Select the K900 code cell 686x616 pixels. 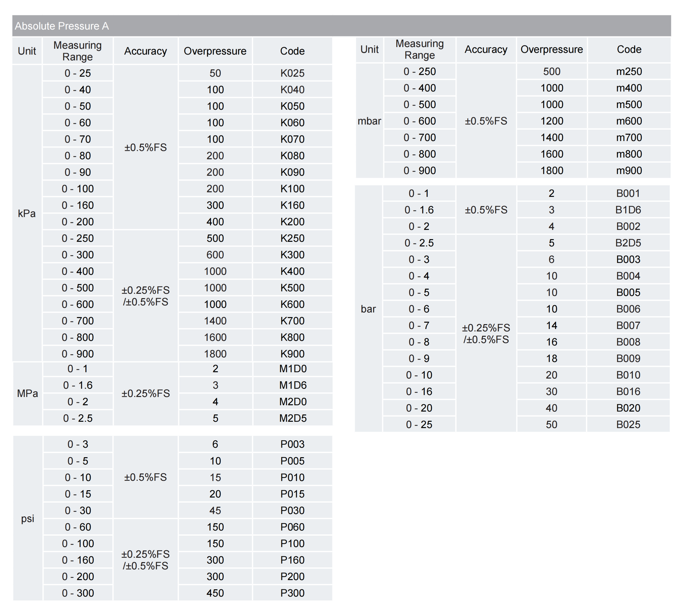pyautogui.click(x=292, y=354)
